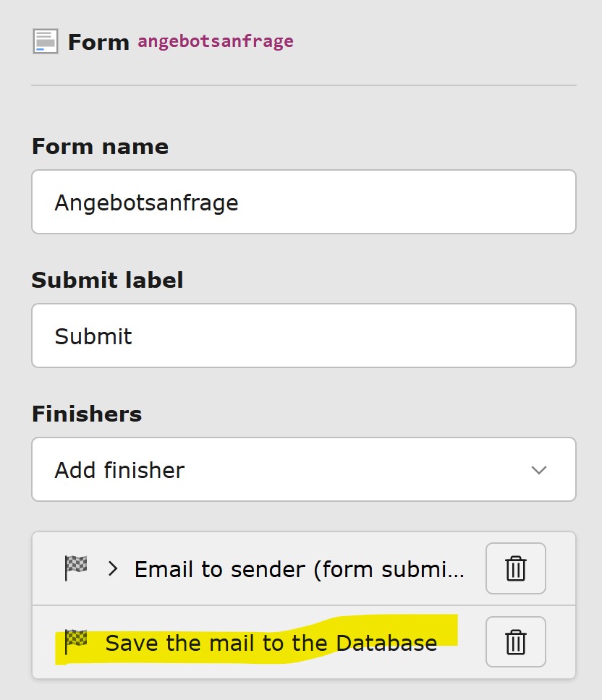Click the yellow highlight stroke right of Database

(x=449, y=631)
